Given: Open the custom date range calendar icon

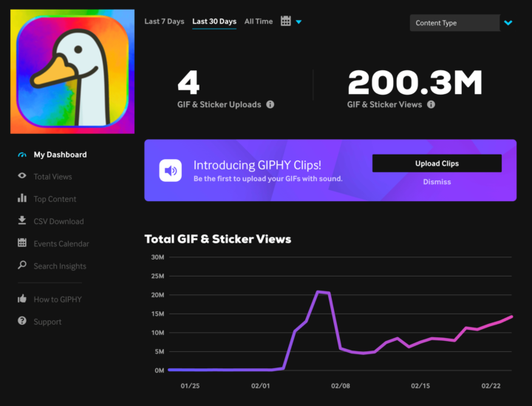Looking at the screenshot, I should coord(286,21).
